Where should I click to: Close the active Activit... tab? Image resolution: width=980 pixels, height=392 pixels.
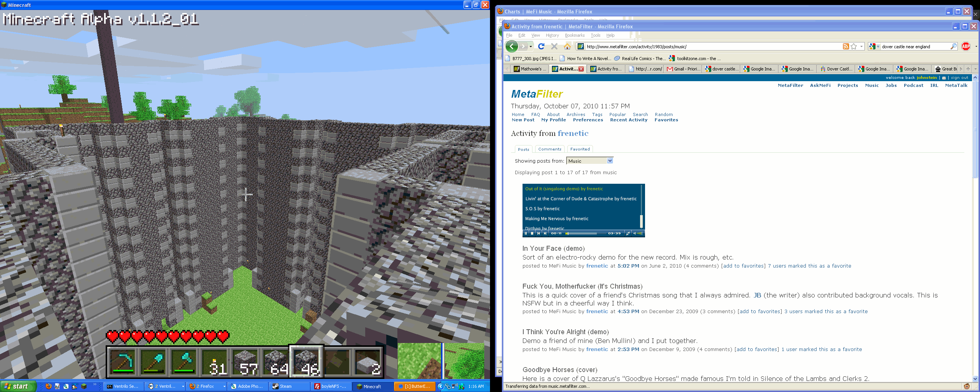tap(581, 69)
